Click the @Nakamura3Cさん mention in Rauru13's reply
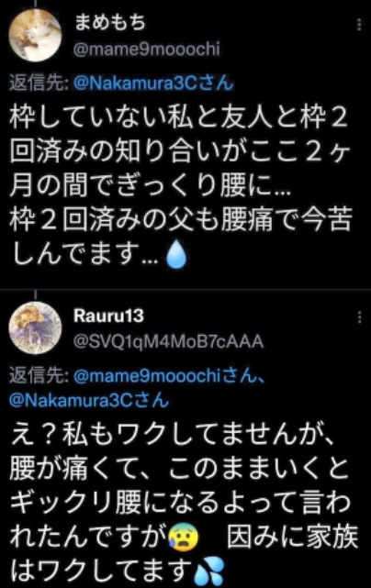Image resolution: width=371 pixels, height=588 pixels. pos(89,400)
